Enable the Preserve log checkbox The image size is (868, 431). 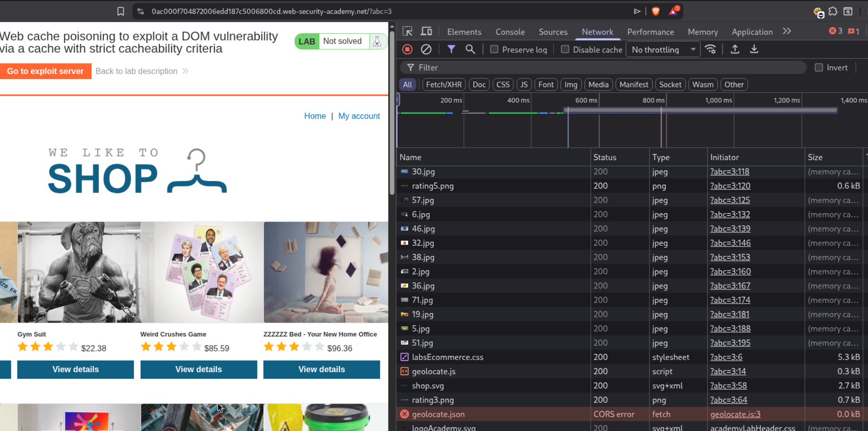point(494,49)
